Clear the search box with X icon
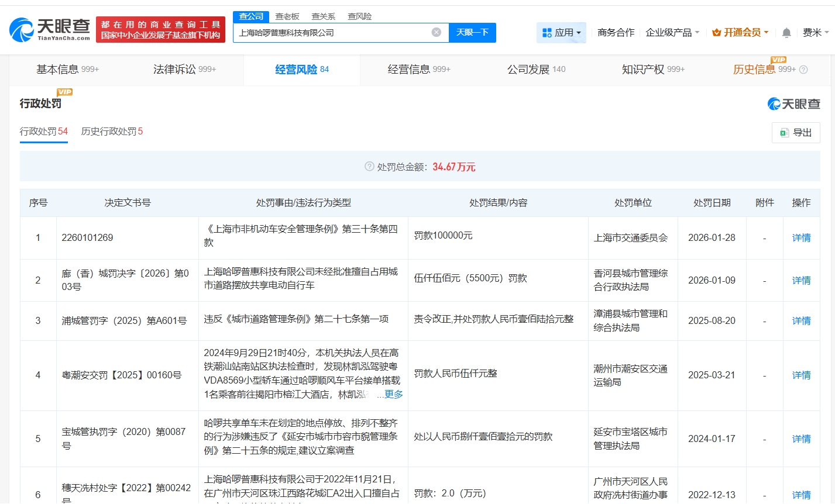 pos(436,32)
